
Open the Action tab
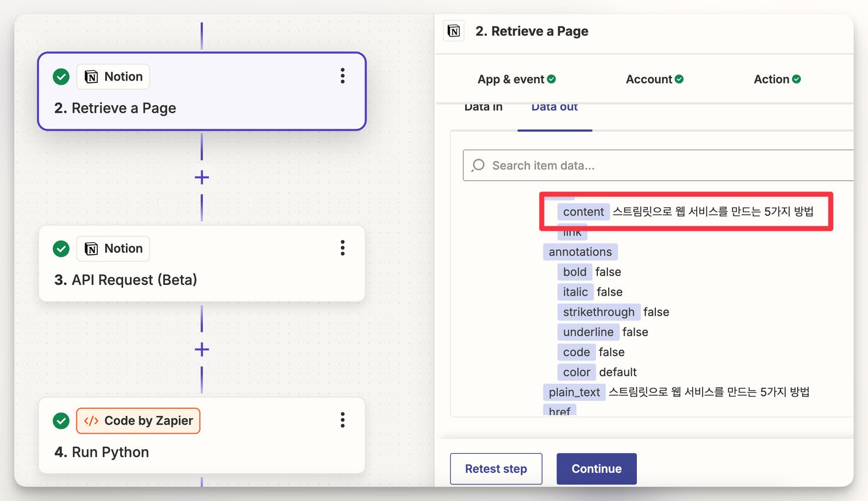[777, 79]
